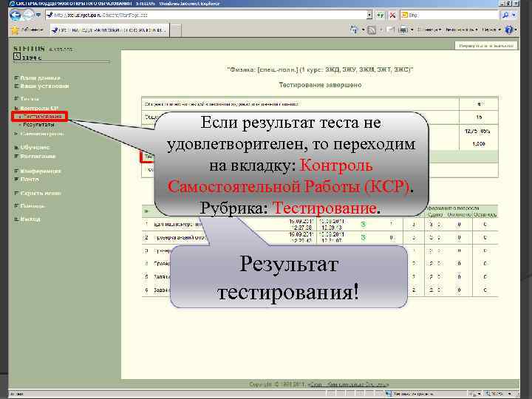Click the '1,000' value cell
The height and width of the screenshot is (399, 532).
click(479, 144)
